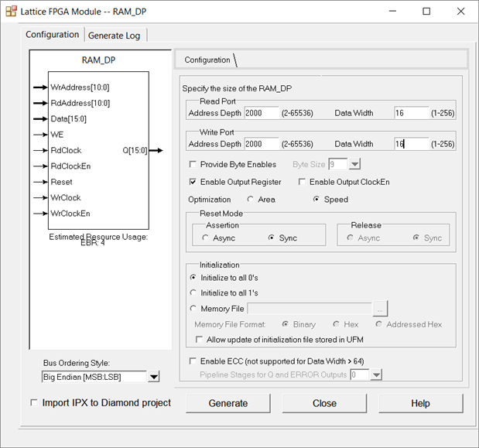Maximize the Lattice FPGA Module window
The height and width of the screenshot is (448, 479).
click(426, 12)
